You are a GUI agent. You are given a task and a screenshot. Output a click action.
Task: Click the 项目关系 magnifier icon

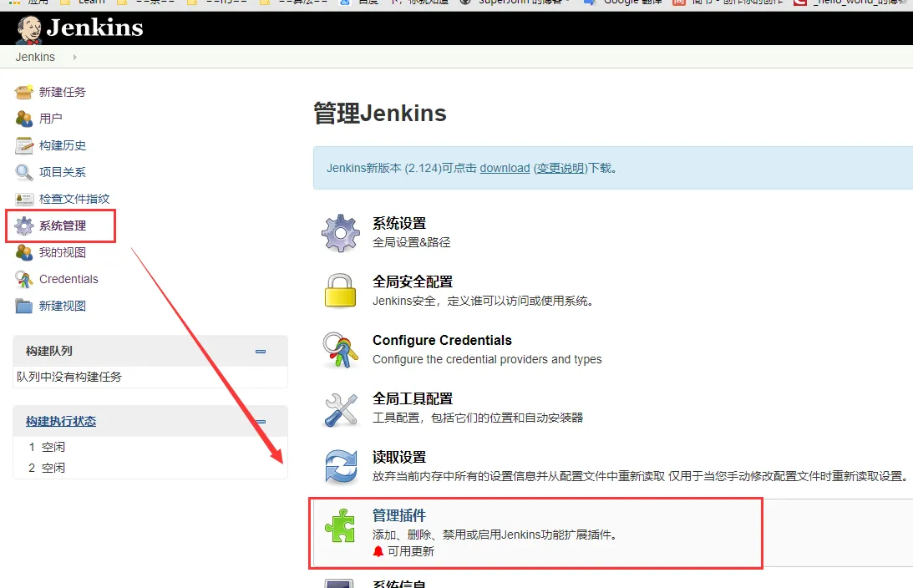(x=24, y=172)
